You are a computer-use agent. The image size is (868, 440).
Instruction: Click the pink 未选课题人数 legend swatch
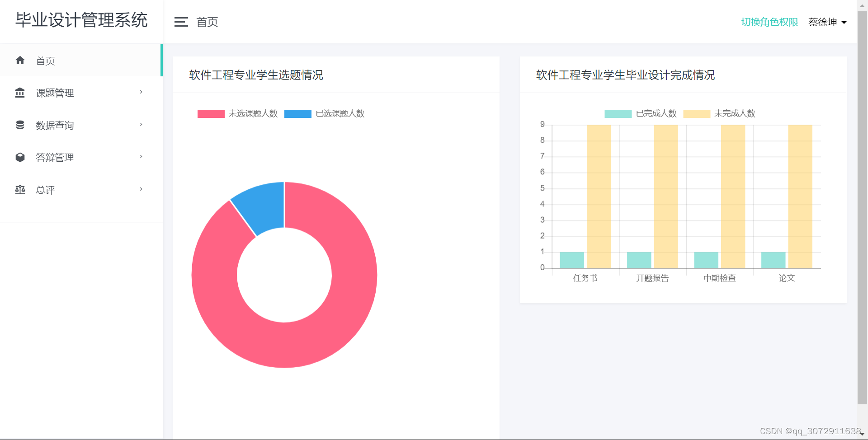211,114
